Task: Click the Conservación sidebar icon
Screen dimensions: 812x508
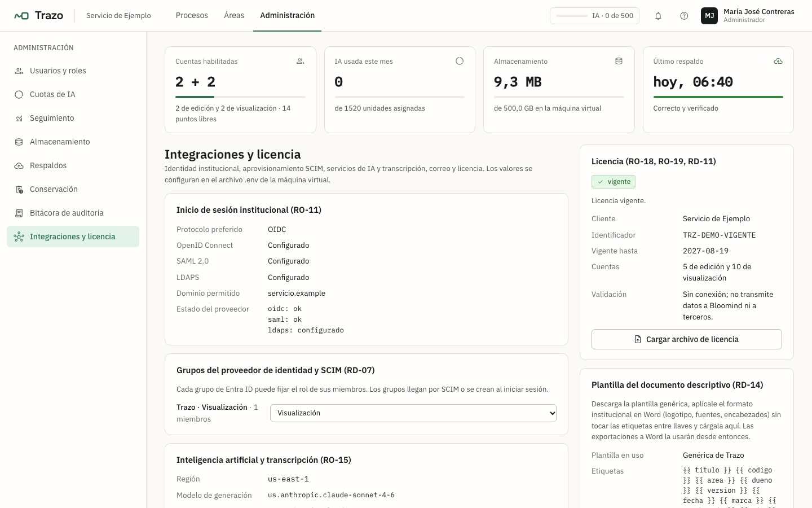Action: pos(19,189)
